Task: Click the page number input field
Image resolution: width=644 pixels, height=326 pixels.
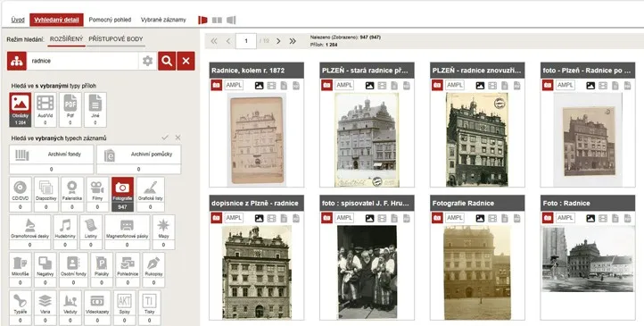Action: 246,41
